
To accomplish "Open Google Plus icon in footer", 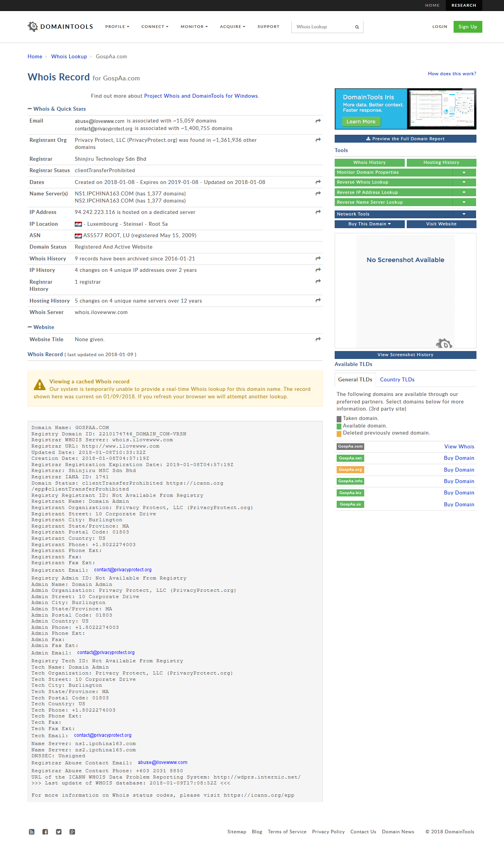I will pos(72,832).
